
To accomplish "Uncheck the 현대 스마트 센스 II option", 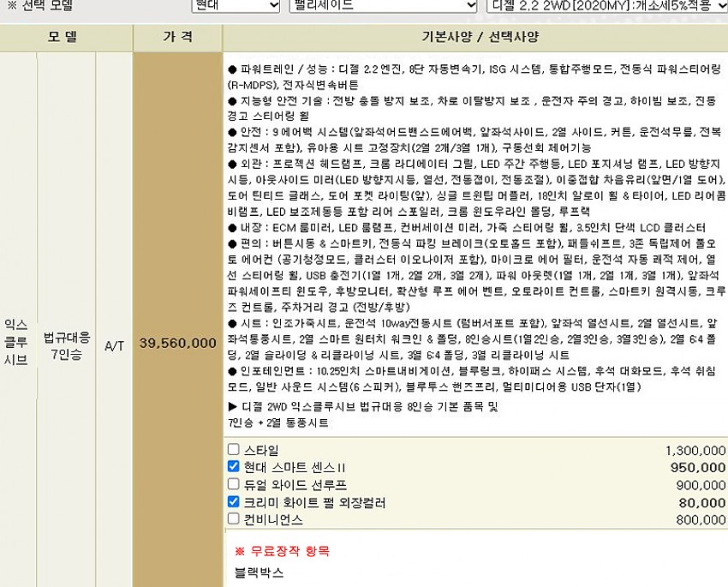I will pyautogui.click(x=234, y=467).
